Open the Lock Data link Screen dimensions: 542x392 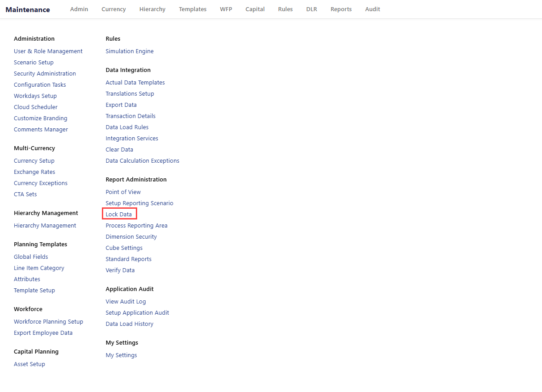click(119, 215)
